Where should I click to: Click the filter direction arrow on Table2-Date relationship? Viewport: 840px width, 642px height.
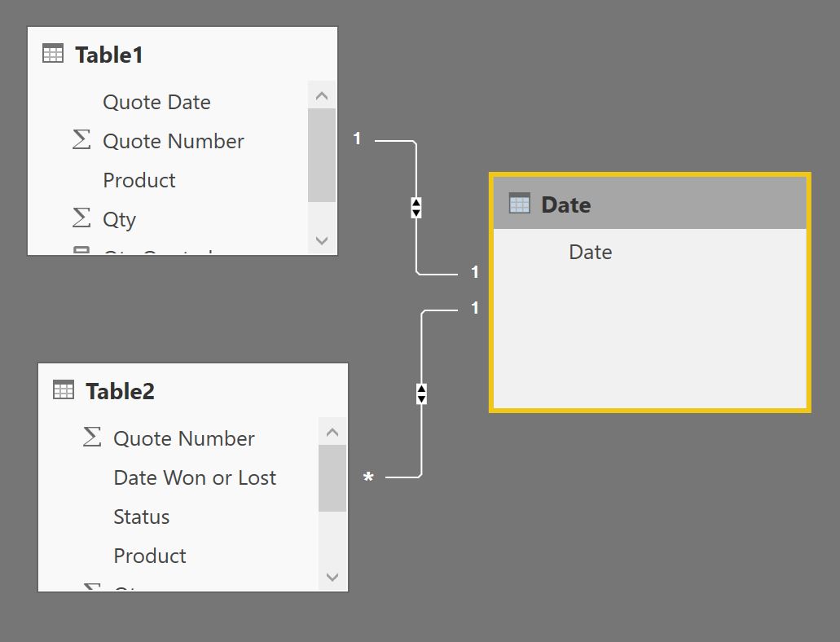point(421,394)
